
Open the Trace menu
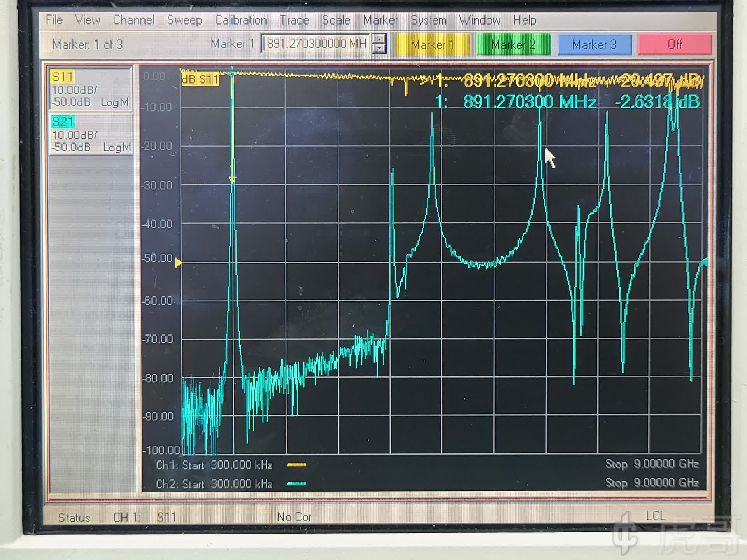coord(294,20)
